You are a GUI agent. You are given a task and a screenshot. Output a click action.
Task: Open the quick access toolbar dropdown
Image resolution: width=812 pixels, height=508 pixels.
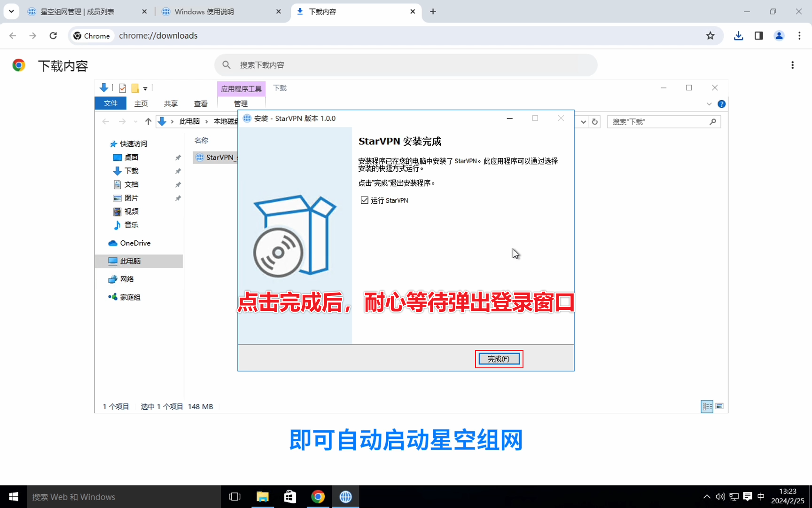click(x=145, y=88)
